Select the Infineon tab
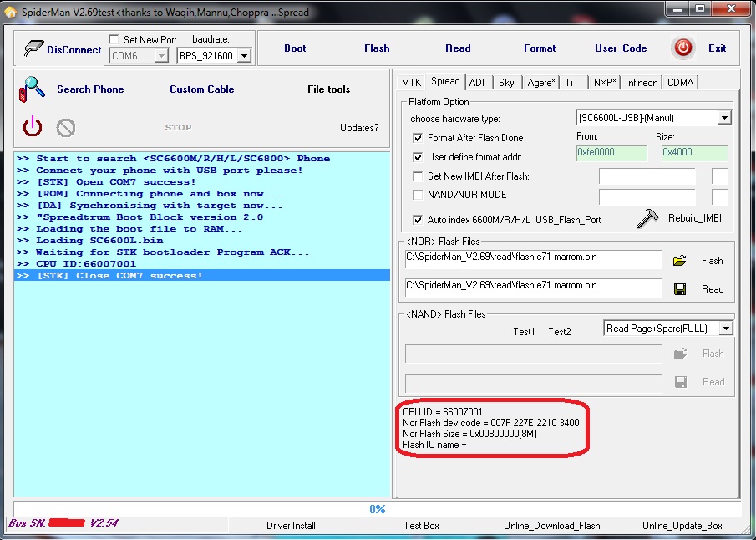Image resolution: width=756 pixels, height=540 pixels. [x=642, y=82]
